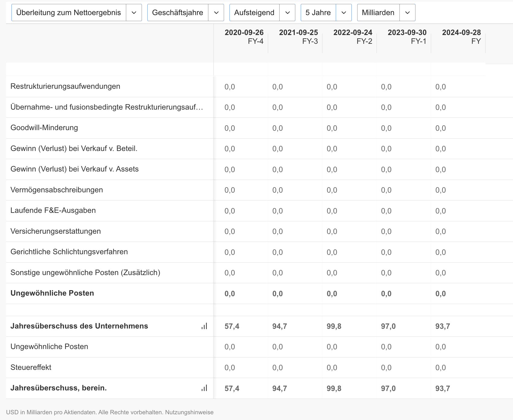Select the 2024-09-28 FY column header
The width and height of the screenshot is (513, 420).
click(x=461, y=37)
